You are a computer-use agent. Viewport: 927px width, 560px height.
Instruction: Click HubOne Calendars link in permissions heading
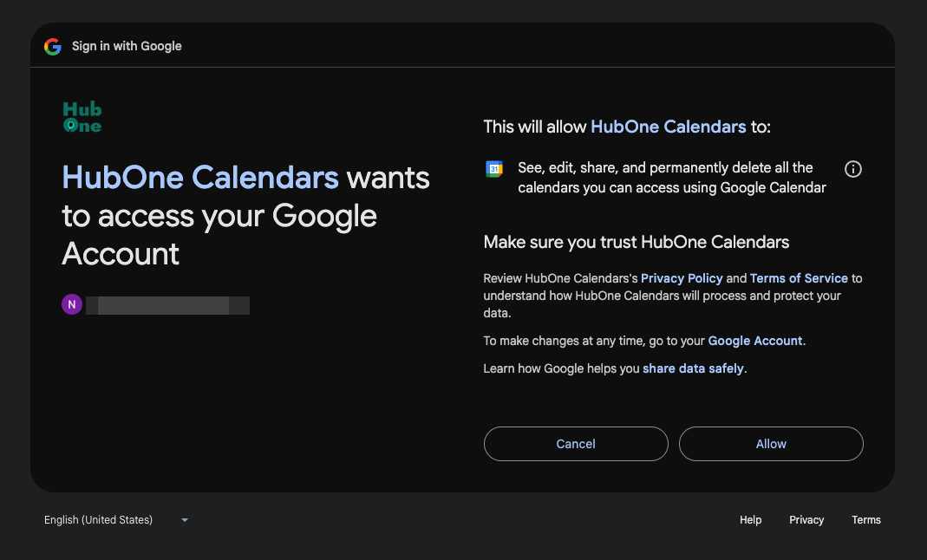668,127
